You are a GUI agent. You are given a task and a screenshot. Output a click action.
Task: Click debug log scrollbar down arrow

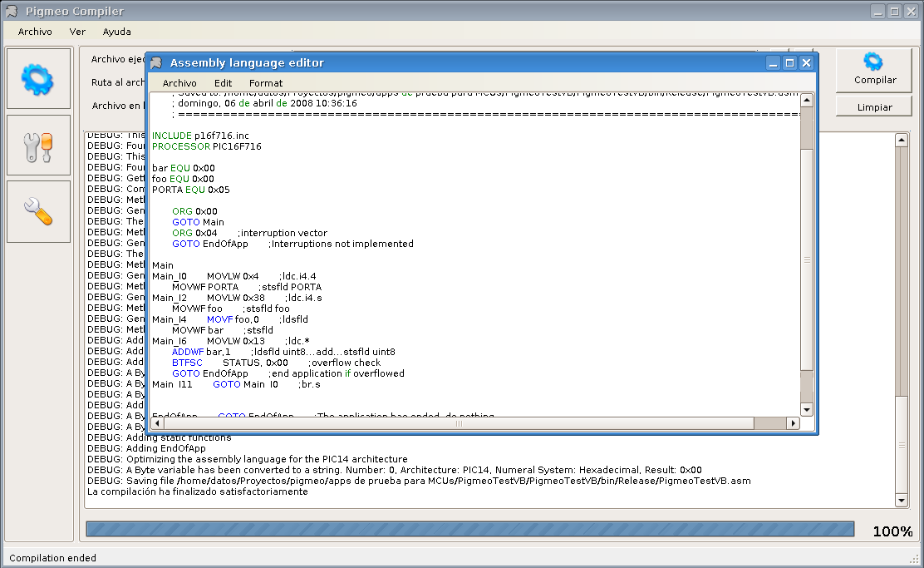tap(901, 500)
